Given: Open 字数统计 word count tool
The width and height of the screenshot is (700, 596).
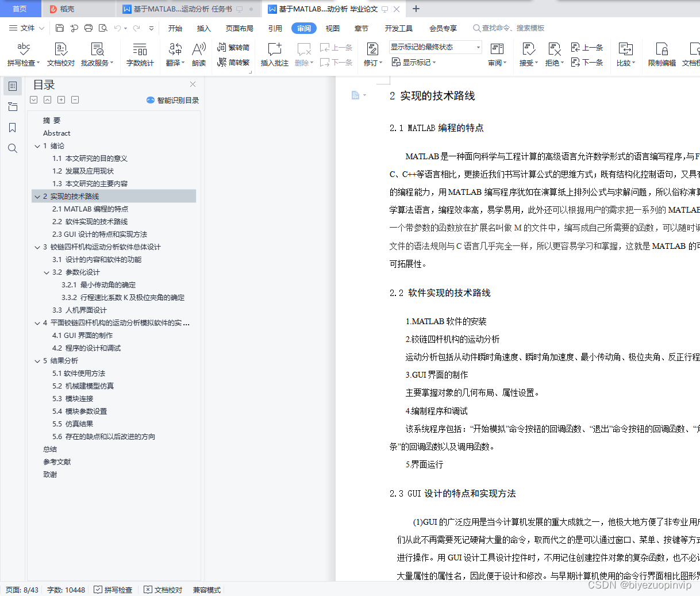Looking at the screenshot, I should pyautogui.click(x=140, y=55).
